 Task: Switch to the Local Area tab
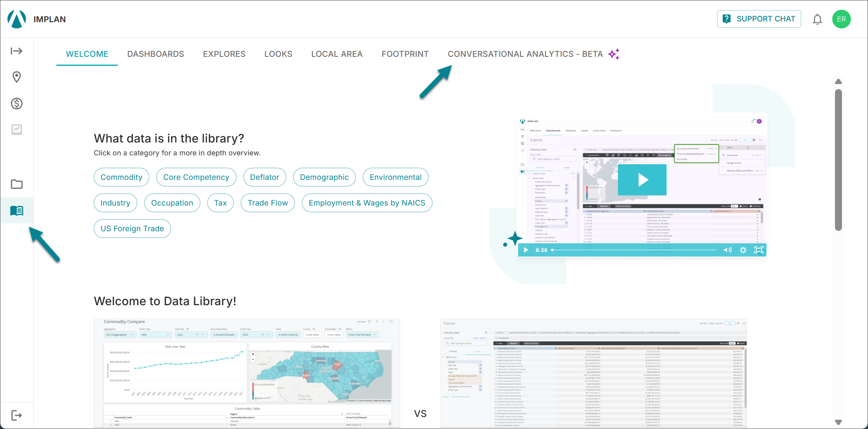tap(337, 54)
